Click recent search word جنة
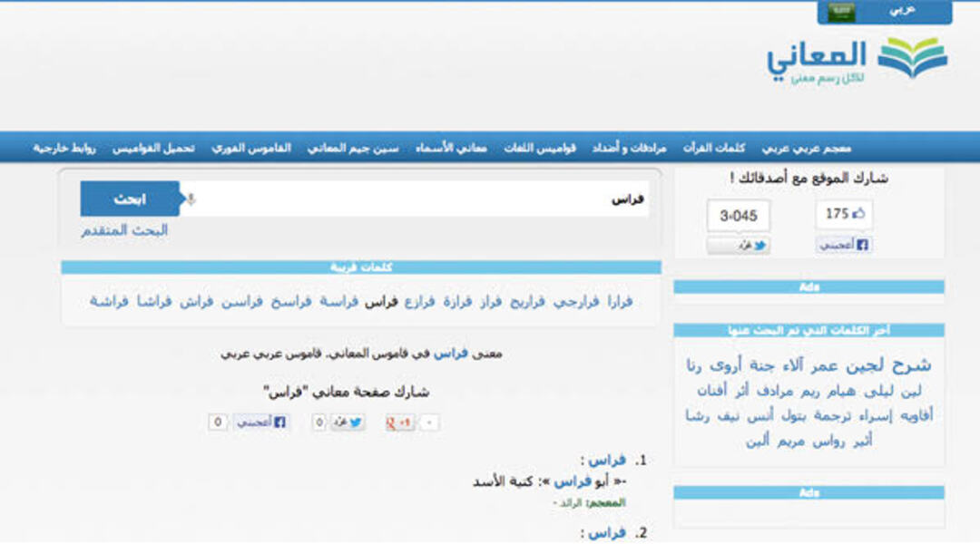Viewport: 980px width, 544px height. click(x=762, y=365)
